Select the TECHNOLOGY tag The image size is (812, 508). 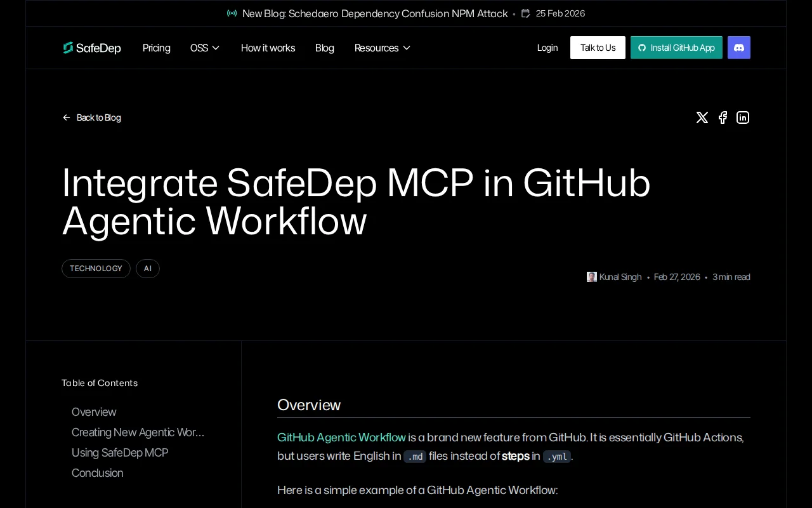96,269
